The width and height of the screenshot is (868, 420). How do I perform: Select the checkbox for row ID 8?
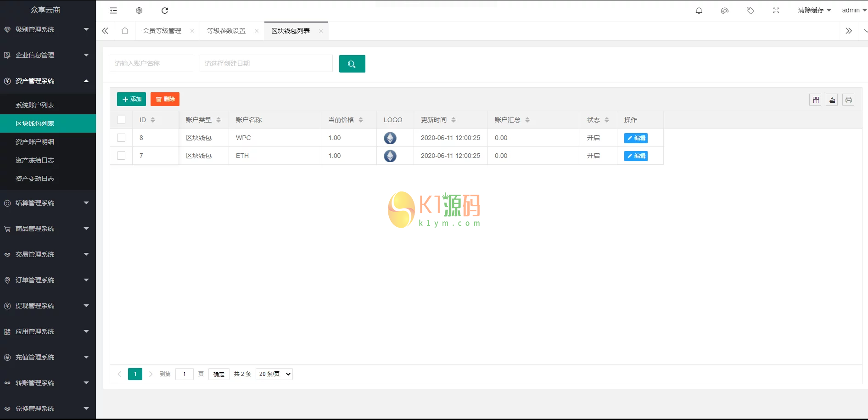(x=121, y=138)
